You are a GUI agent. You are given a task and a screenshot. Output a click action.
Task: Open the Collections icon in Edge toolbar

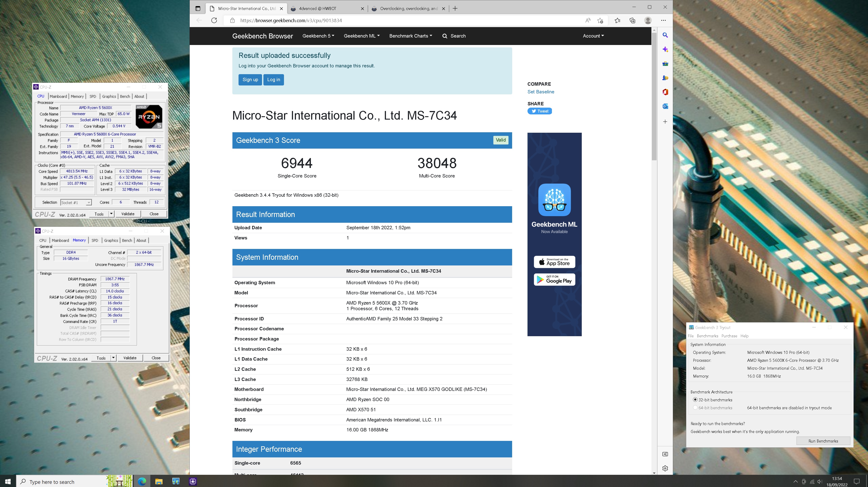coord(632,21)
